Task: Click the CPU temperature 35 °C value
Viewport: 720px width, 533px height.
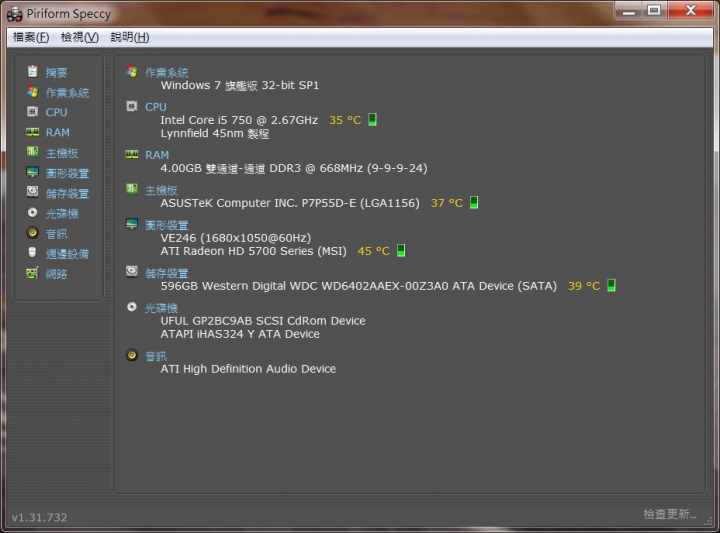Action: click(x=345, y=120)
